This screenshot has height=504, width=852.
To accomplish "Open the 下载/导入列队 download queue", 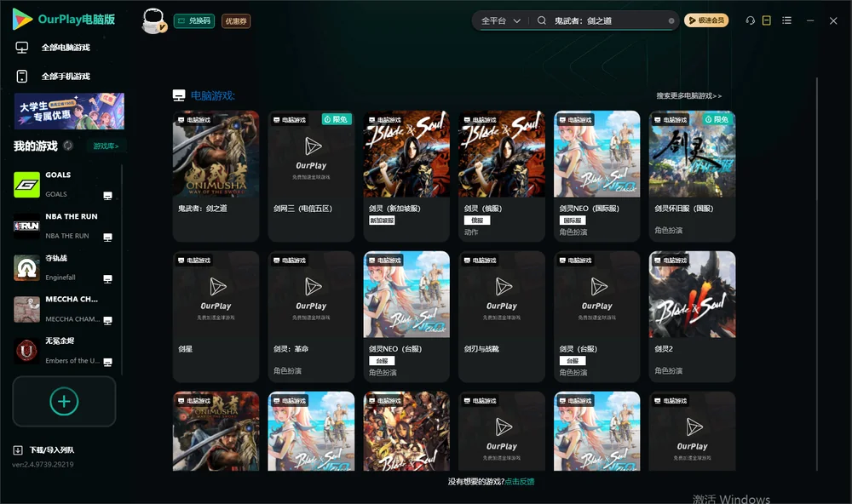I will [43, 450].
